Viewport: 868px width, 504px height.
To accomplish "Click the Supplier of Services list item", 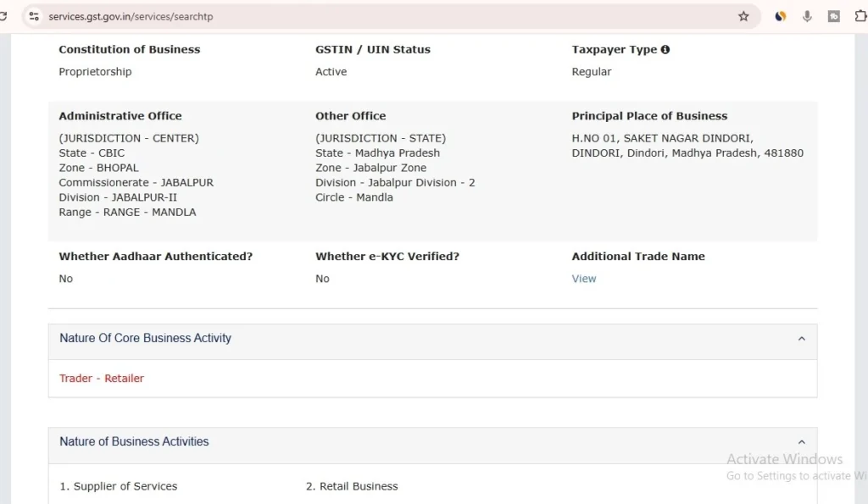I will click(118, 486).
